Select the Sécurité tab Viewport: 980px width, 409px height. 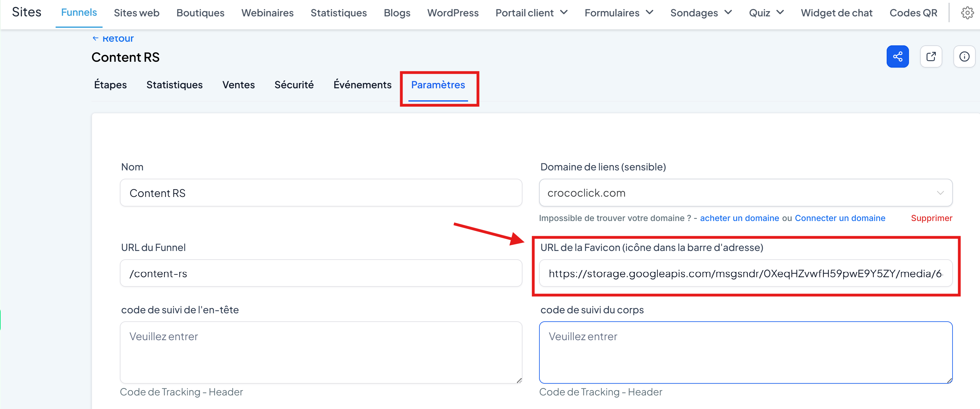click(x=294, y=85)
